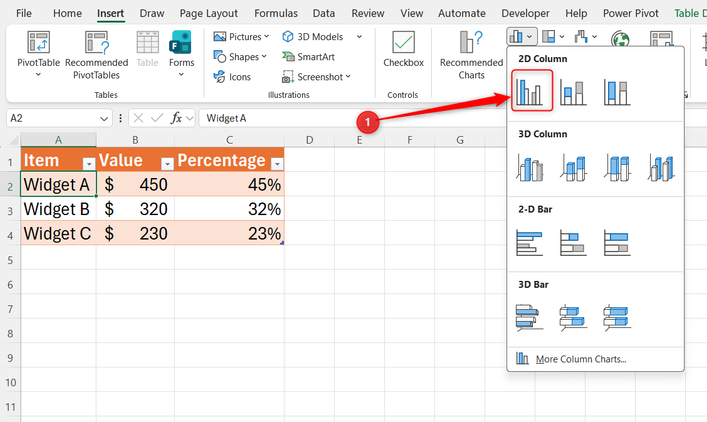Open the File tab
707x422 pixels.
pyautogui.click(x=24, y=14)
